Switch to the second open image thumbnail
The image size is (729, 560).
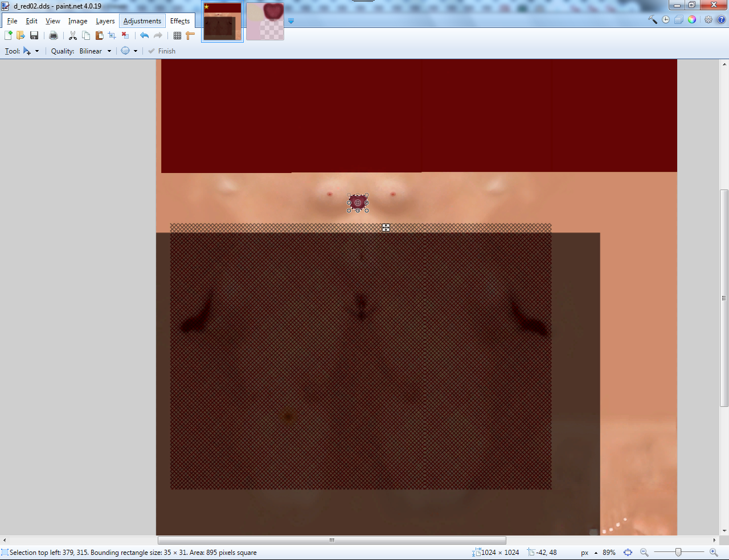265,22
